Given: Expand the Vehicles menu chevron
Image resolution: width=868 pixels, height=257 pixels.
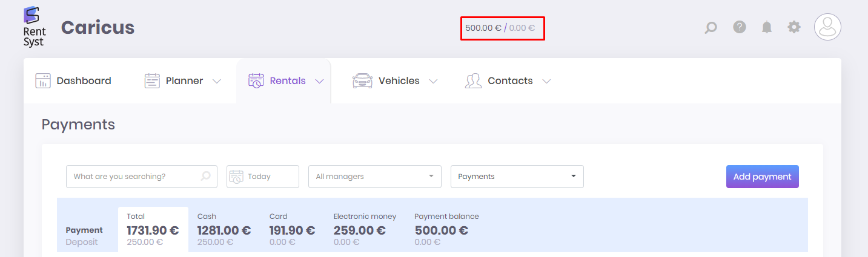Looking at the screenshot, I should pos(433,81).
